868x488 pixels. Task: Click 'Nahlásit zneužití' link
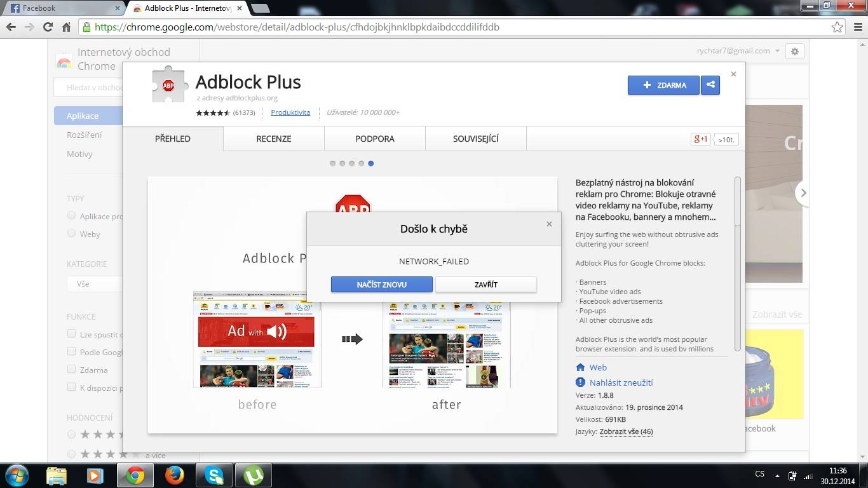point(621,383)
